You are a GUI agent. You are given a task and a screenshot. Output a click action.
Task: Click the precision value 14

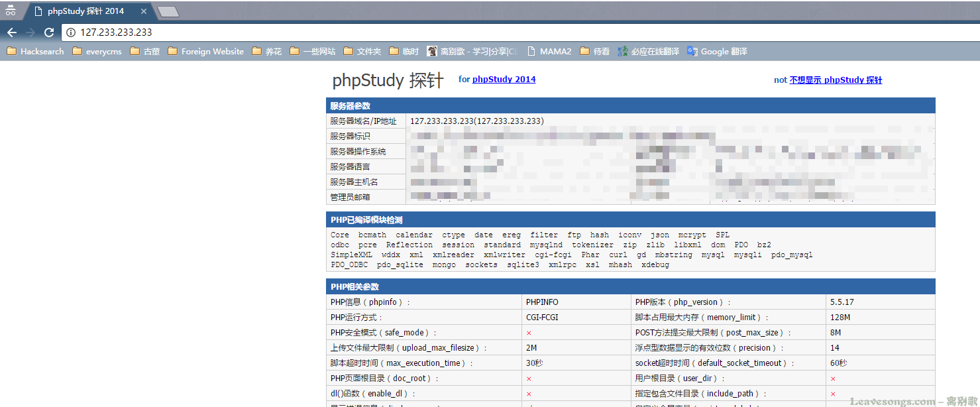(x=834, y=347)
